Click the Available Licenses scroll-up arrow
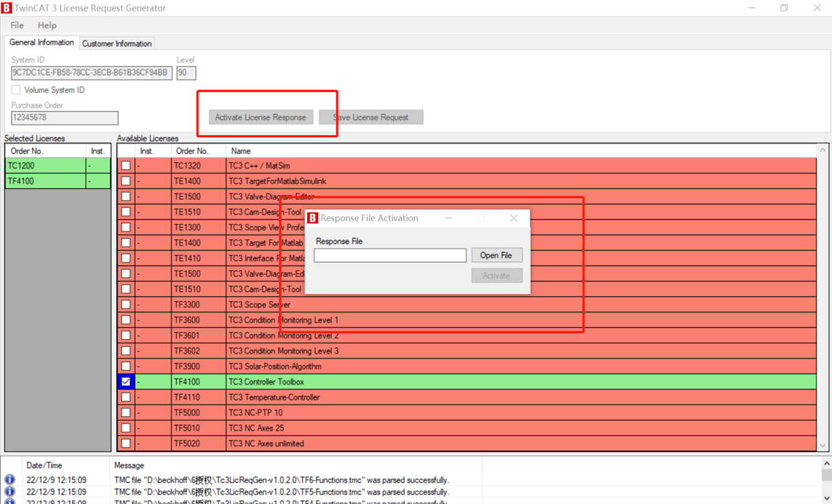This screenshot has width=832, height=504. click(822, 151)
